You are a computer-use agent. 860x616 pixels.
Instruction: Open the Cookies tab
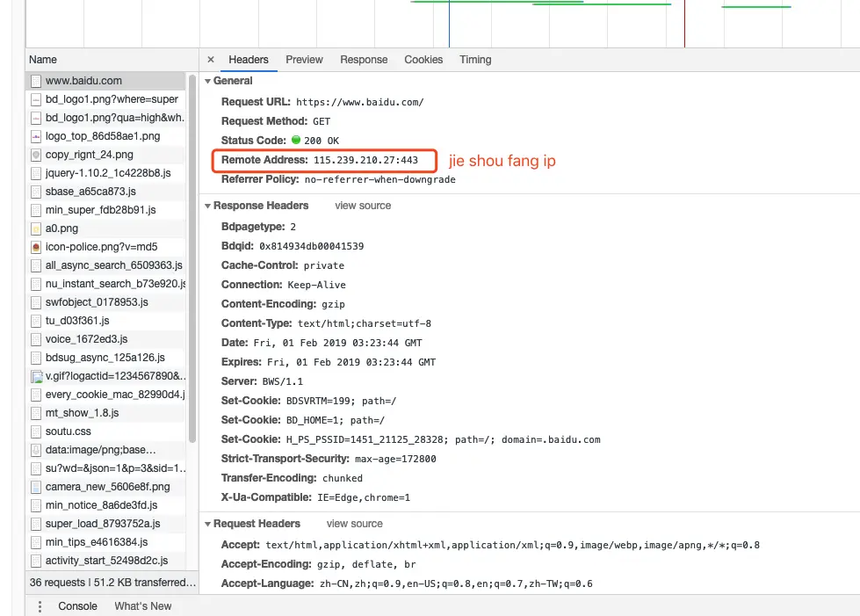point(423,60)
